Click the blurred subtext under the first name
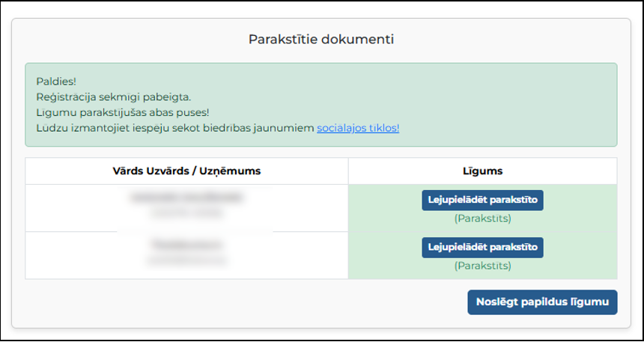644x342 pixels. 186,213
